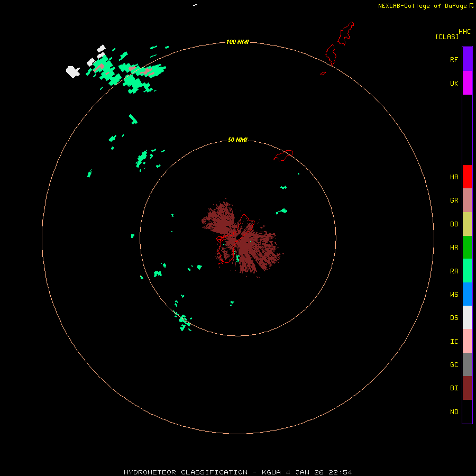Select the GR dusty pink legend swatch
Image resolution: width=476 pixels, height=476 pixels.
[x=467, y=200]
